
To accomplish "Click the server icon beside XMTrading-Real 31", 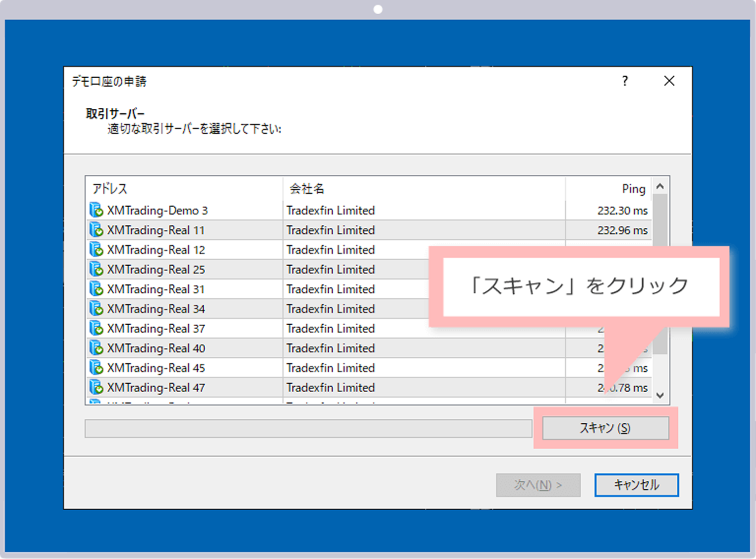I will pos(96,289).
